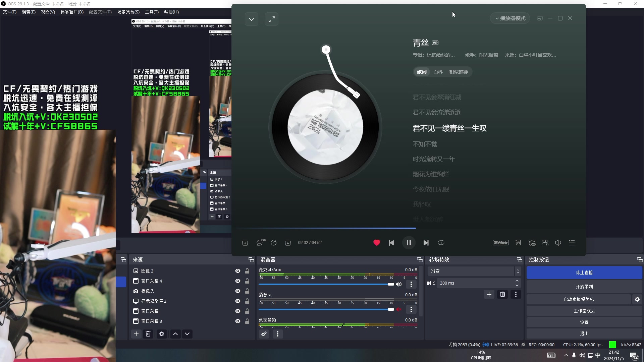Screen dimensions: 644x362
Task: Move selected source down arrow
Action: pos(187,334)
